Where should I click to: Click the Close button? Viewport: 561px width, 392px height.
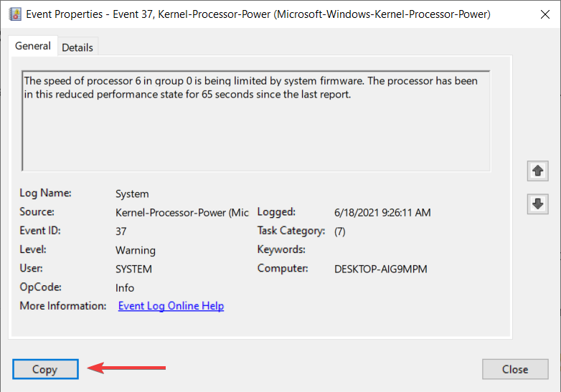point(515,369)
